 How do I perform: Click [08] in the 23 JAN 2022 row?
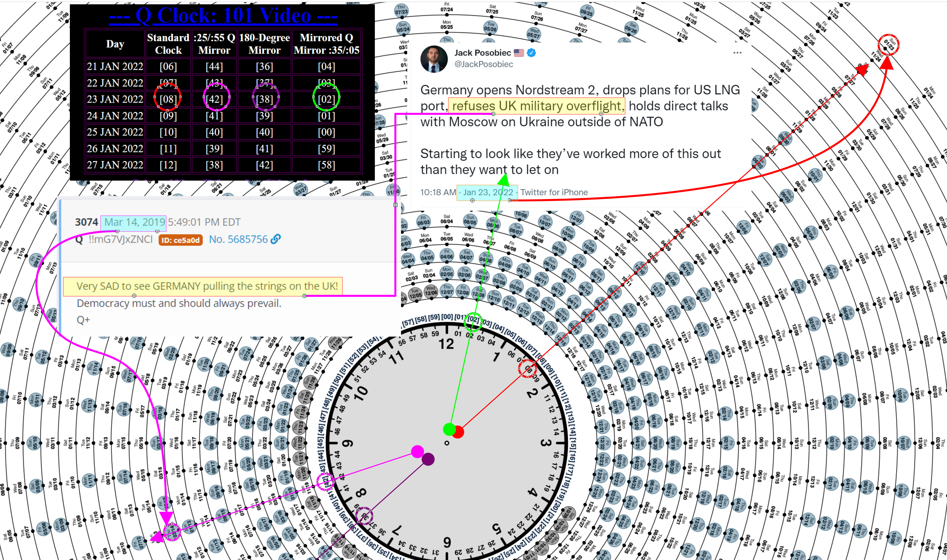point(168,99)
